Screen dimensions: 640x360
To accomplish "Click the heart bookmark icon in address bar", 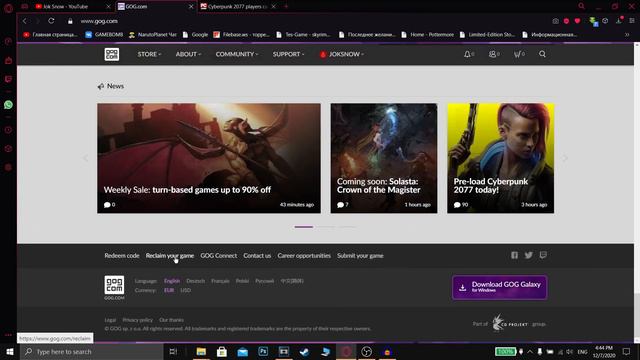I will click(x=577, y=21).
